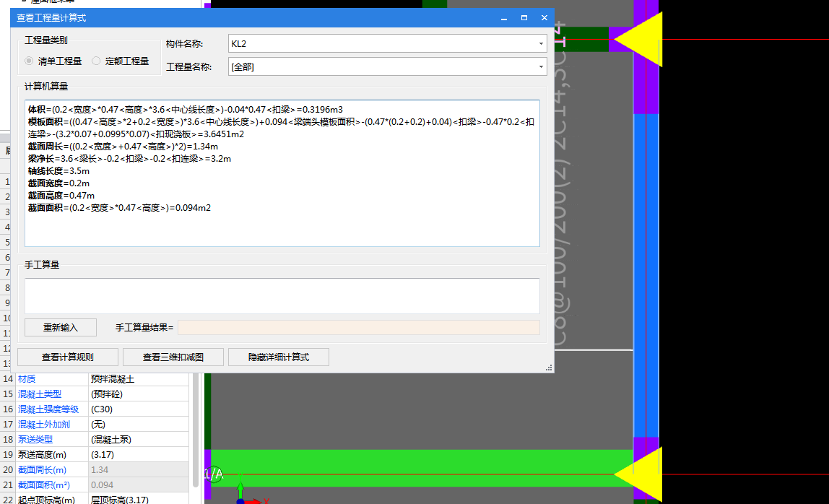Click the 材质 property link

pos(27,378)
